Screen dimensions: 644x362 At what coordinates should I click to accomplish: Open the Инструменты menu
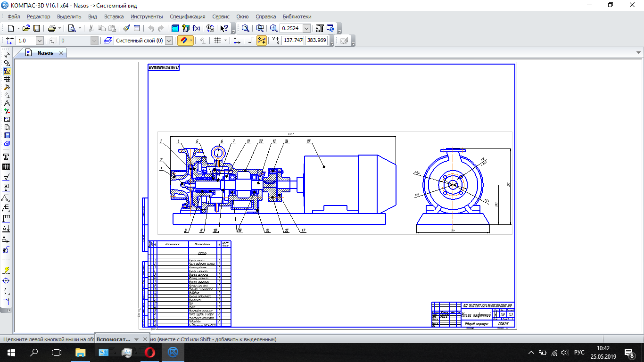(147, 16)
